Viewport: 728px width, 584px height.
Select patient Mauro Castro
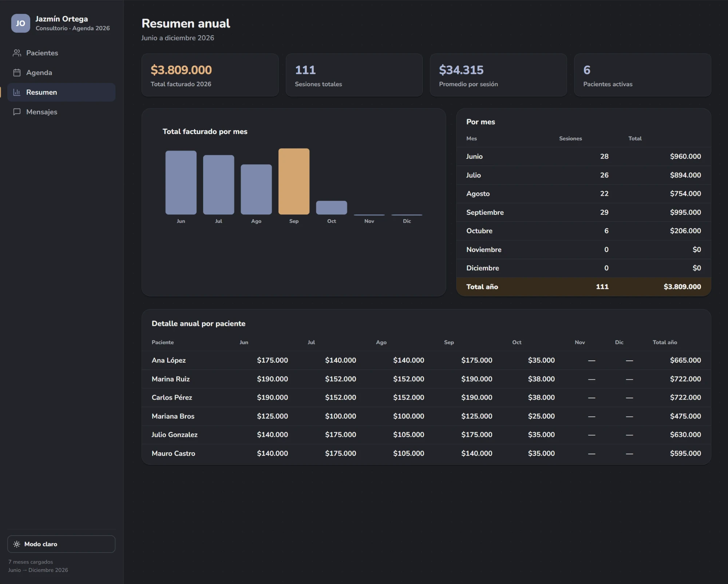point(173,453)
